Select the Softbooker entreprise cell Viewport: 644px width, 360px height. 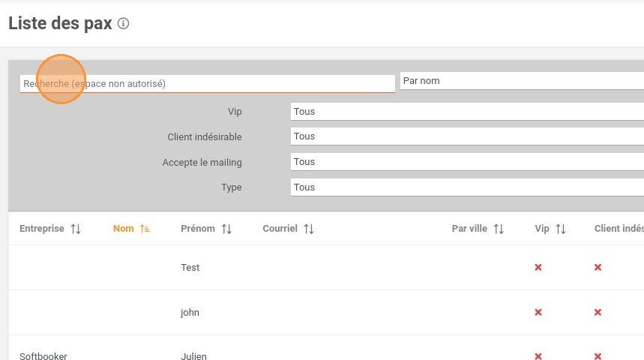pyautogui.click(x=43, y=356)
